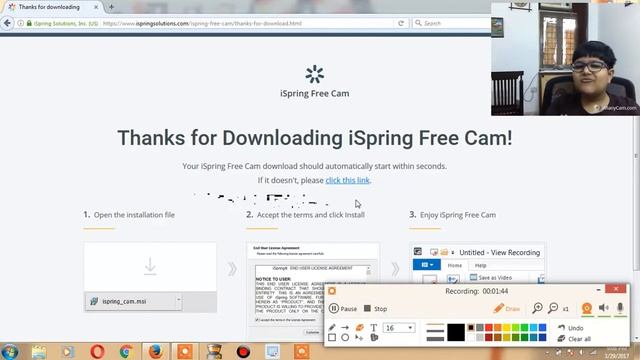Pick the bright red color swatch
Viewport: 640px width, 360px height.
[489, 327]
